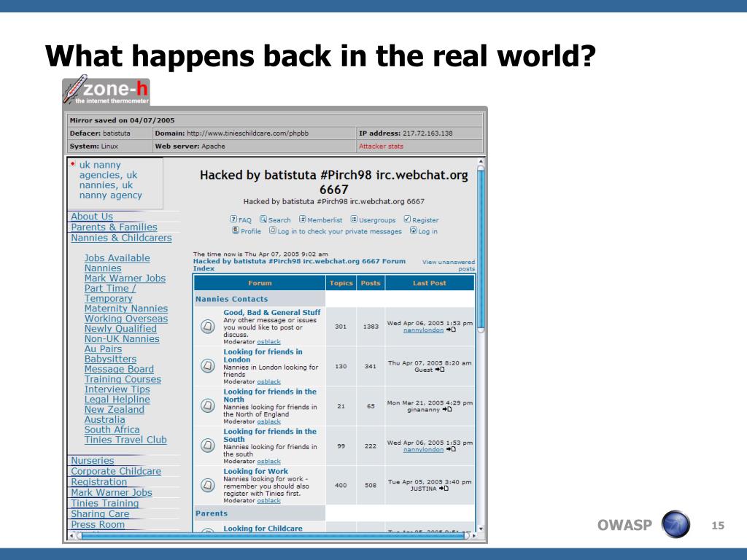747x560 pixels.
Task: Click the Profile icon
Action: pyautogui.click(x=236, y=230)
